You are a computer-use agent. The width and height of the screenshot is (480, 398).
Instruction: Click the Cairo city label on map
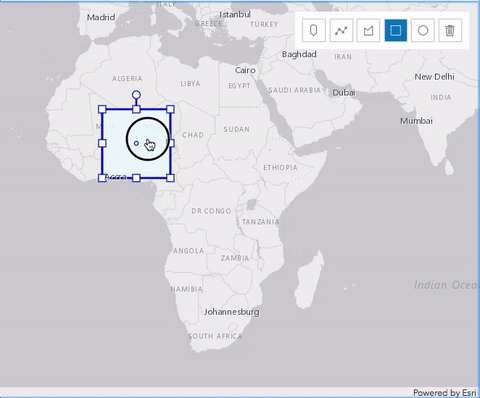(x=245, y=70)
